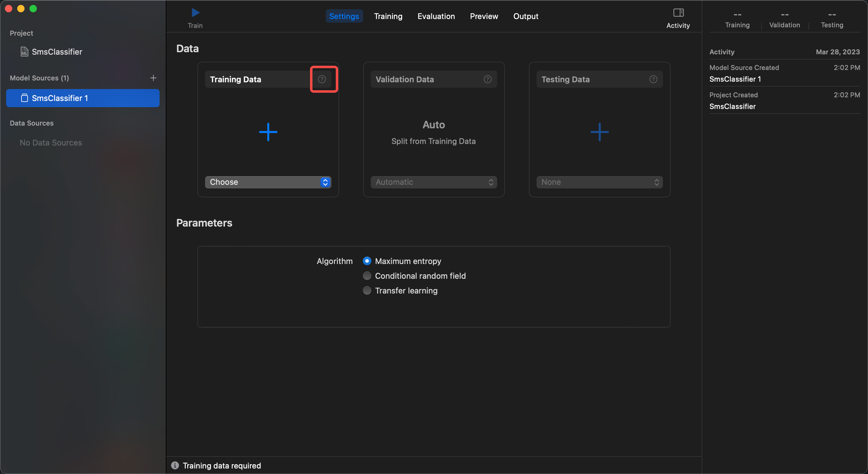Click the plus to add testing data
The image size is (868, 474).
pos(599,132)
